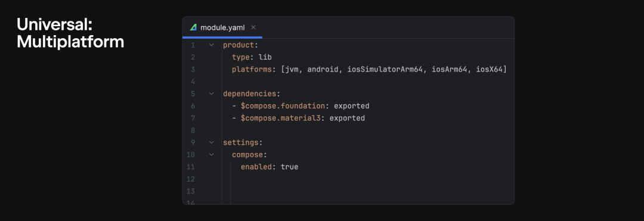Click the 'dependencies' key text

click(x=250, y=94)
